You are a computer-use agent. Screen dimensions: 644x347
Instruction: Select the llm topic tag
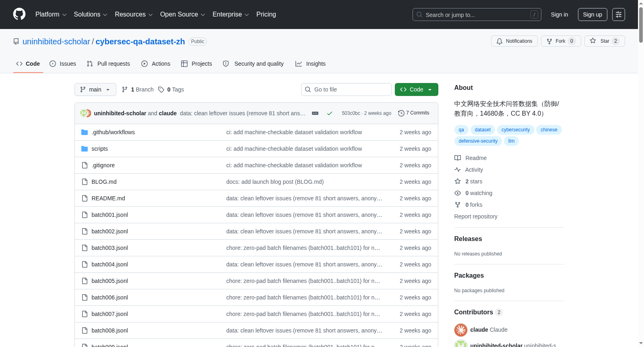pos(511,141)
